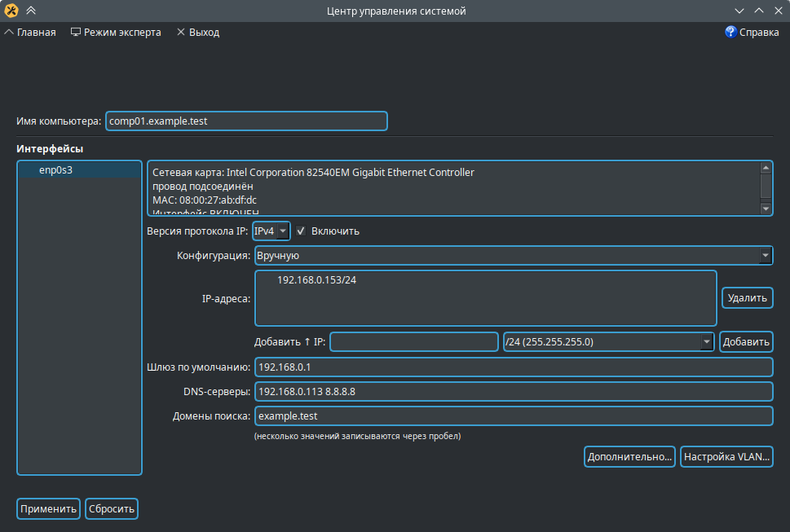
Task: Focus the Имя компьютера hostname field
Action: pyautogui.click(x=246, y=121)
